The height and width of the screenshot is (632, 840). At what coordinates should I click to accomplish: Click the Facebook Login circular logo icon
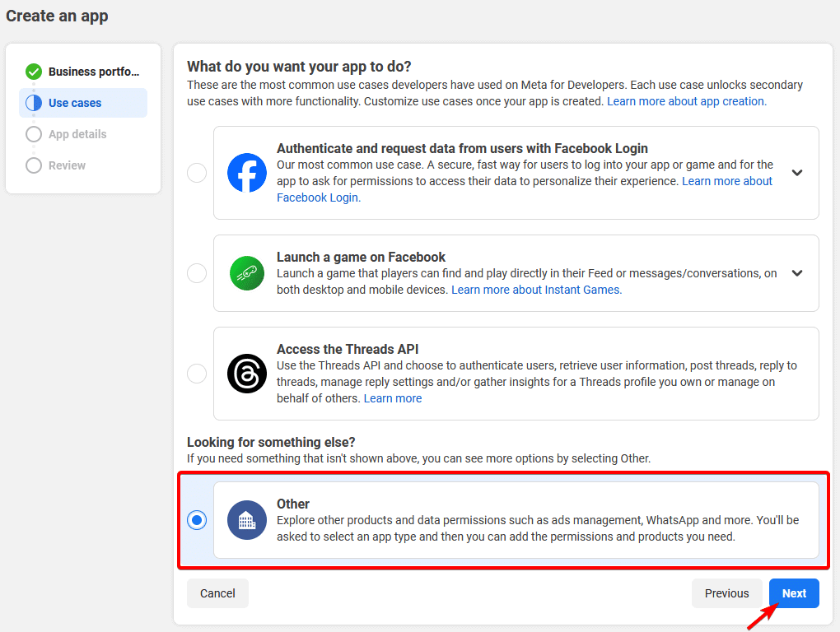point(247,173)
